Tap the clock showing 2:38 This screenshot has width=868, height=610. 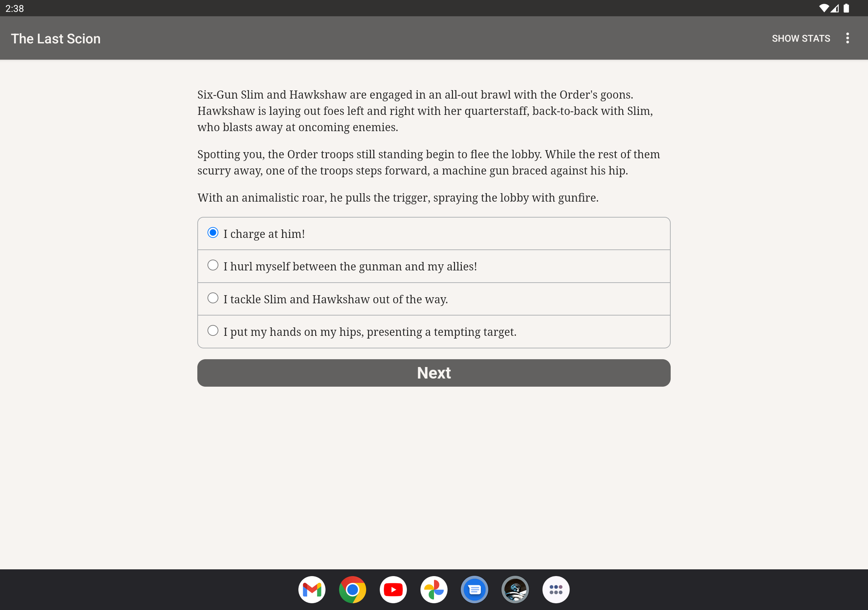(x=14, y=8)
